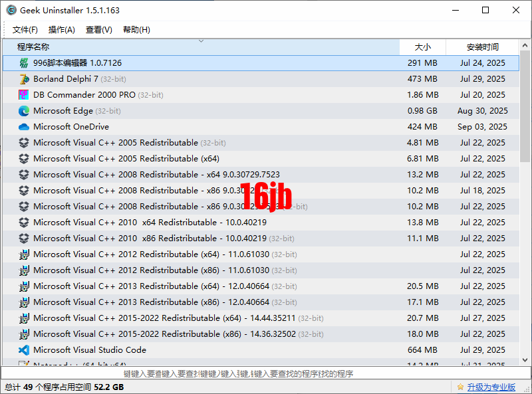
Task: Select the Visual C++ 2015-2022 x86 row
Action: 199,334
